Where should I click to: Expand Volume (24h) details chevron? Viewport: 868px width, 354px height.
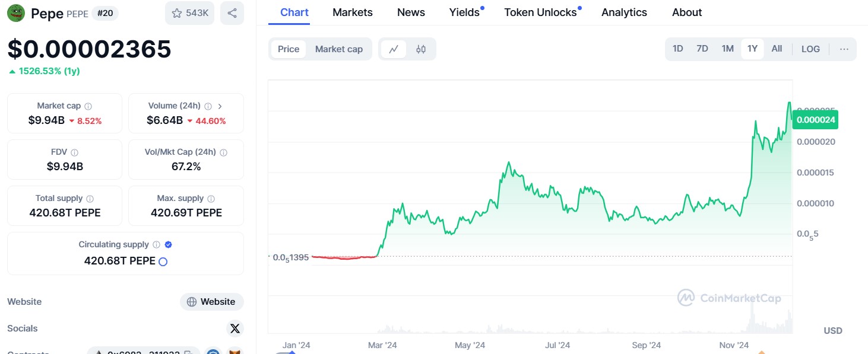pyautogui.click(x=220, y=106)
